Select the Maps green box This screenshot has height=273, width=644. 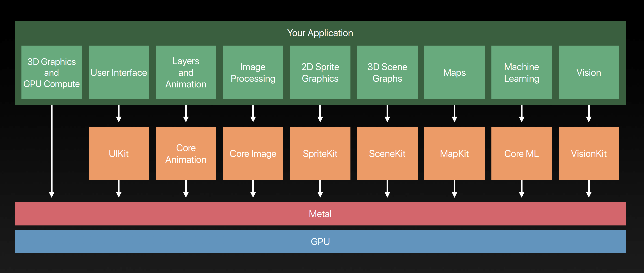tap(454, 73)
